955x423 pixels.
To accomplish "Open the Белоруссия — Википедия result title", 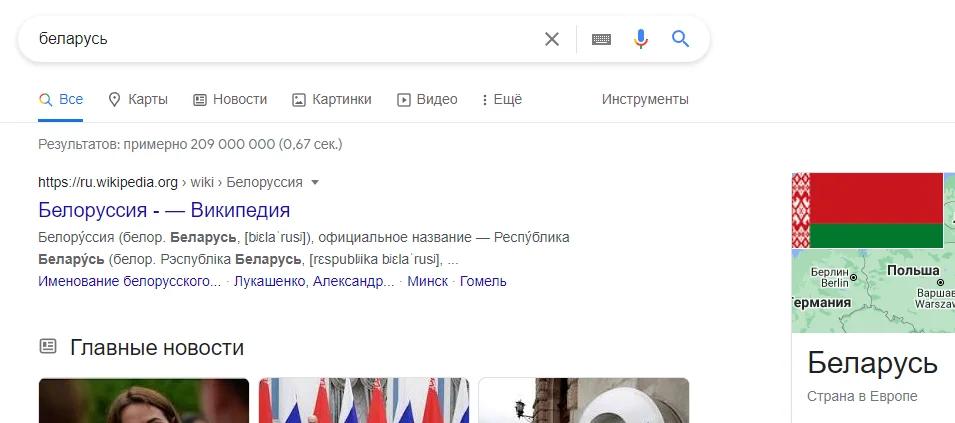I will click(164, 210).
